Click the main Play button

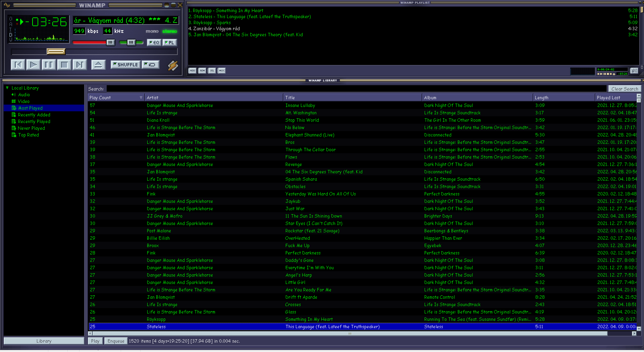pos(34,65)
